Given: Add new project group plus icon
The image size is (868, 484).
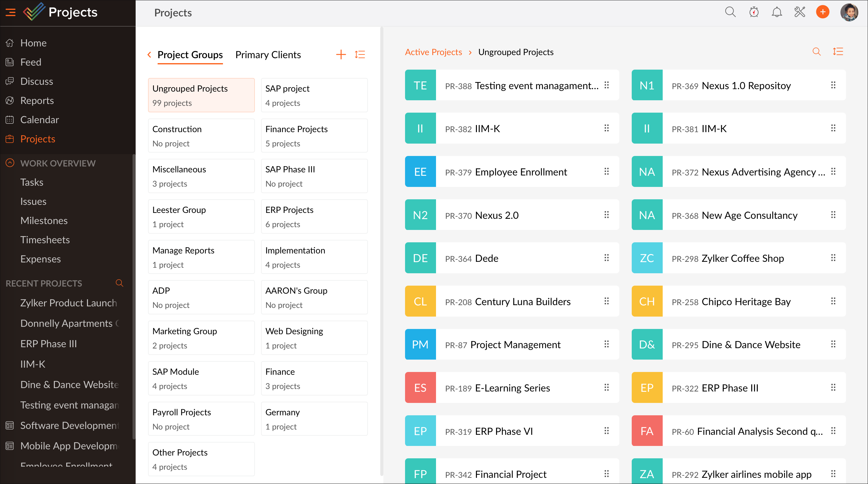Looking at the screenshot, I should click(x=341, y=54).
